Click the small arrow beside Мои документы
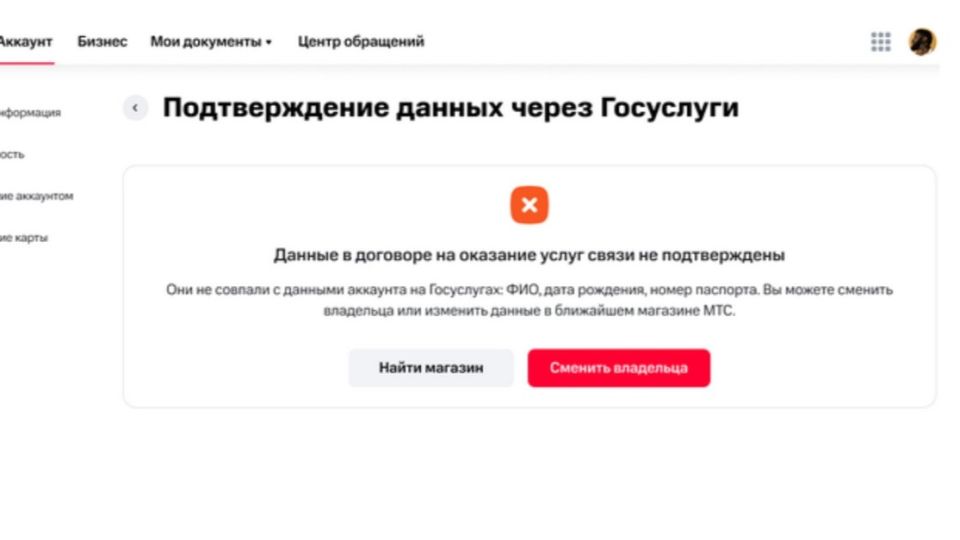The width and height of the screenshot is (960, 540). click(x=268, y=42)
